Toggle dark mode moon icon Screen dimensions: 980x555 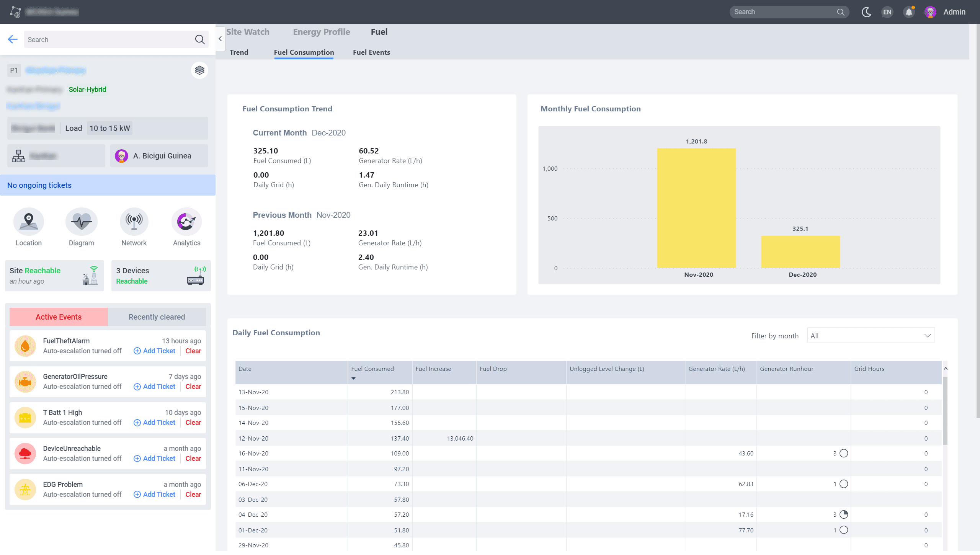click(866, 12)
